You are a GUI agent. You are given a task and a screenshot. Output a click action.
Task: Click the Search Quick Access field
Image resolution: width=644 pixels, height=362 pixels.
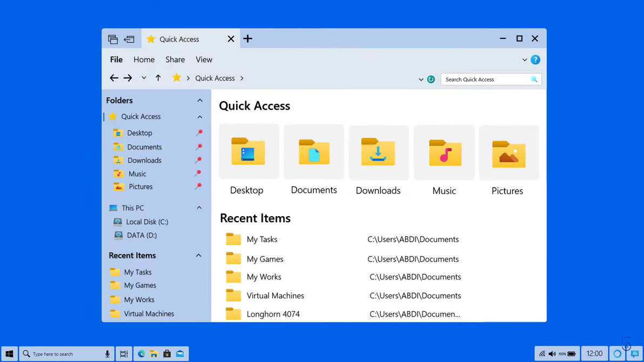click(x=491, y=79)
